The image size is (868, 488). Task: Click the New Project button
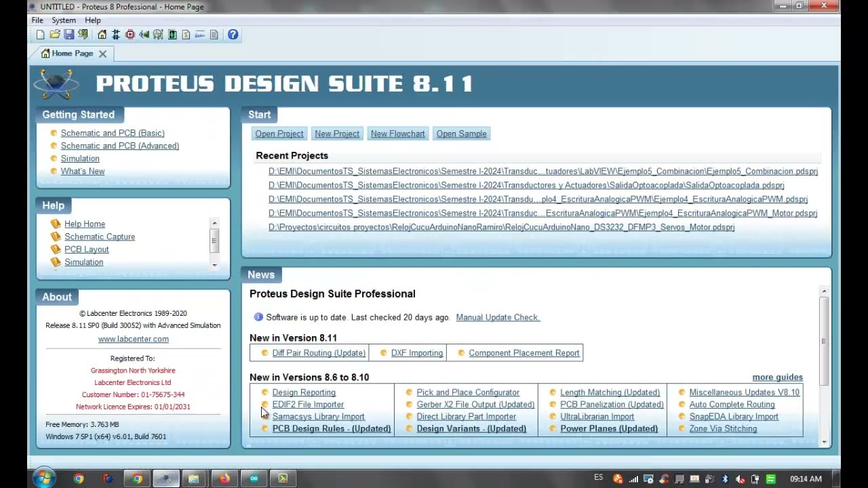tap(337, 134)
